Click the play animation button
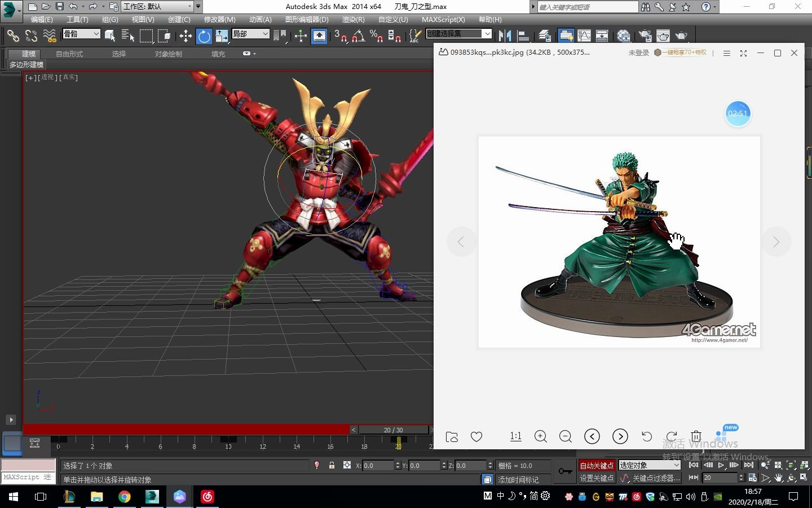 pos(721,465)
